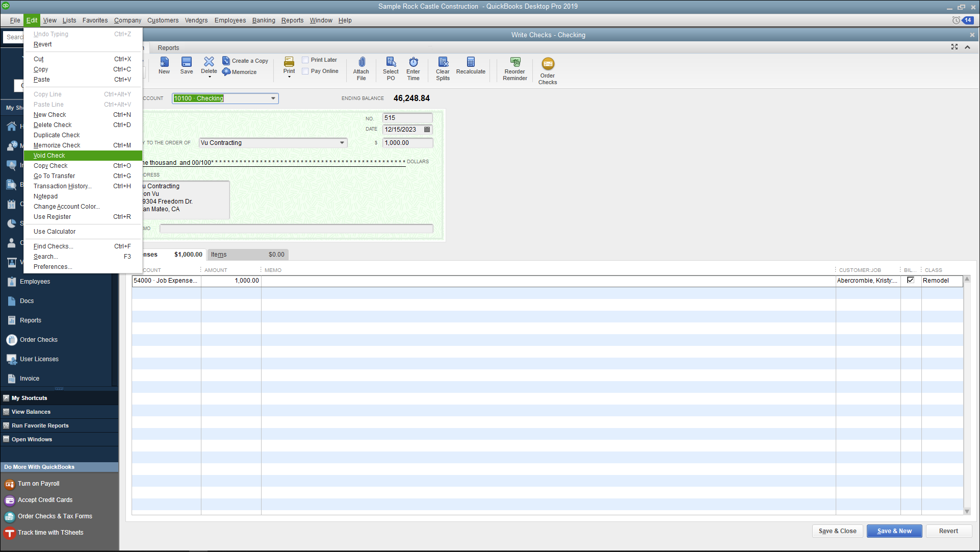This screenshot has height=552, width=980.
Task: Open the Print button dropdown arrow
Action: coord(289,77)
